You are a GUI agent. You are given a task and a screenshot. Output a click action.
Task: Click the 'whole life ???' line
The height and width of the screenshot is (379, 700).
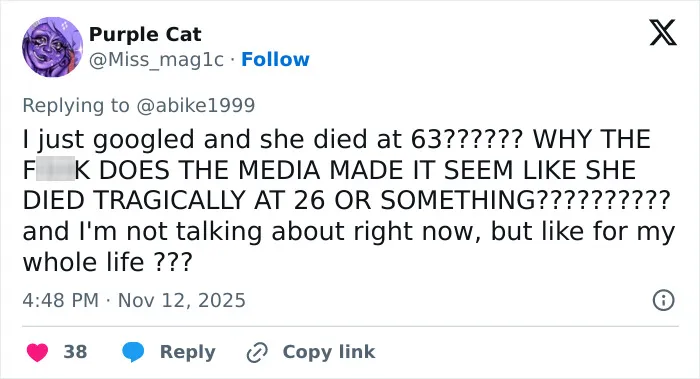coord(108,262)
